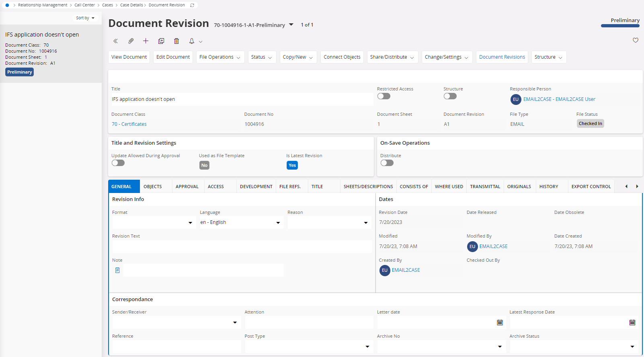Screen dimensions: 644x357
Task: Add a new record with the plus icon
Action: pos(146,41)
